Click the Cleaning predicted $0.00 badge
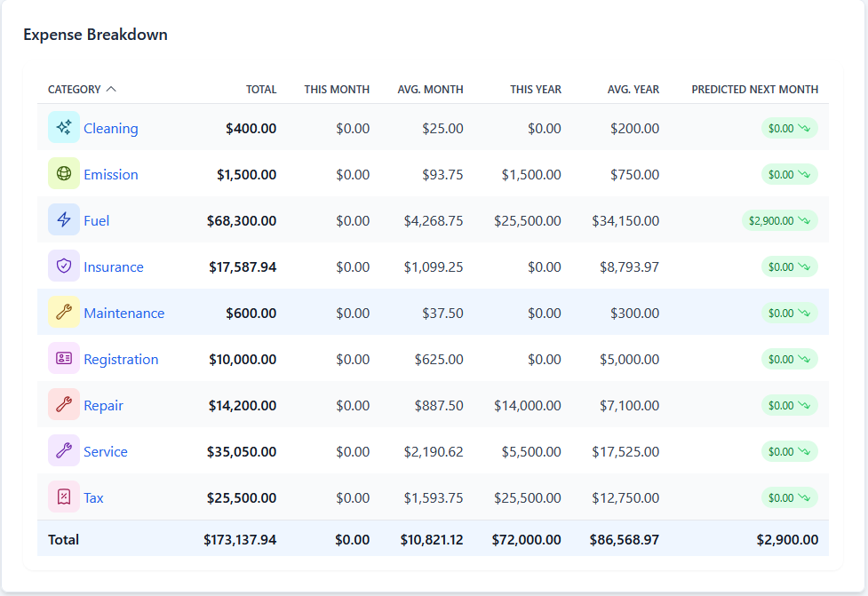Screen dimensions: 868x596 click(x=789, y=128)
